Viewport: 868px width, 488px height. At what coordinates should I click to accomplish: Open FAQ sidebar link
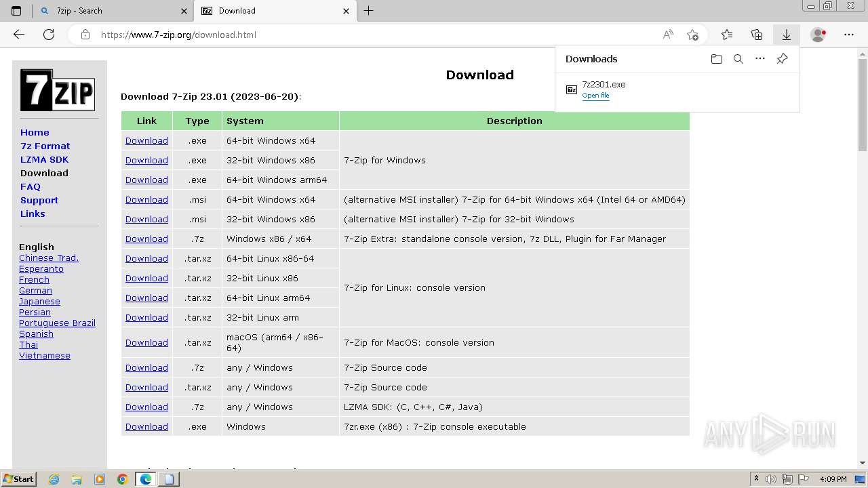tap(31, 186)
